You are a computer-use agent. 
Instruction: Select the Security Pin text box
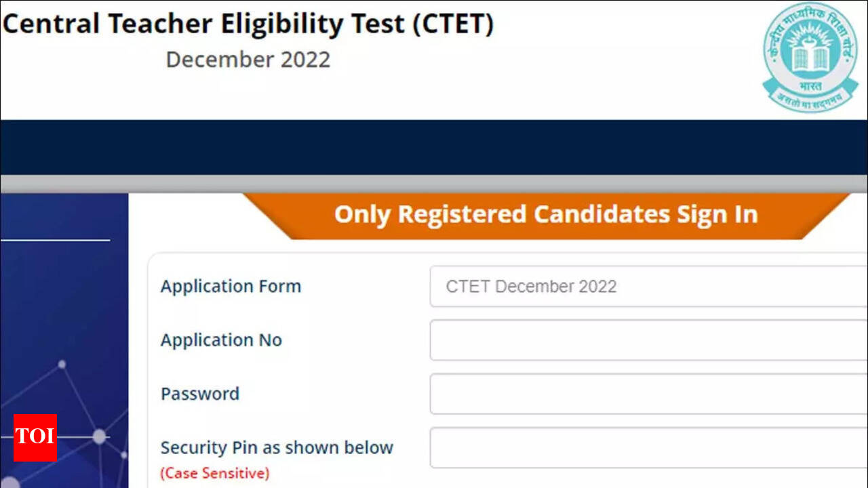coord(648,447)
